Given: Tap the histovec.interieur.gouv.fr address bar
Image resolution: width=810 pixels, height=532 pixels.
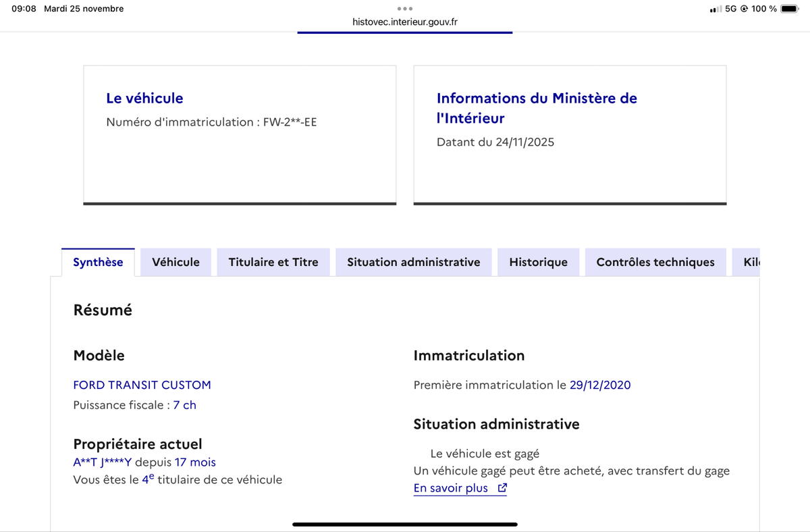Looking at the screenshot, I should 405,22.
